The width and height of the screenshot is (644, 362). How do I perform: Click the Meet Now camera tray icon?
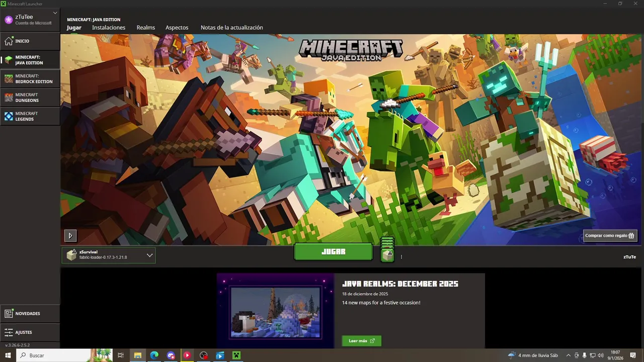pos(577,355)
